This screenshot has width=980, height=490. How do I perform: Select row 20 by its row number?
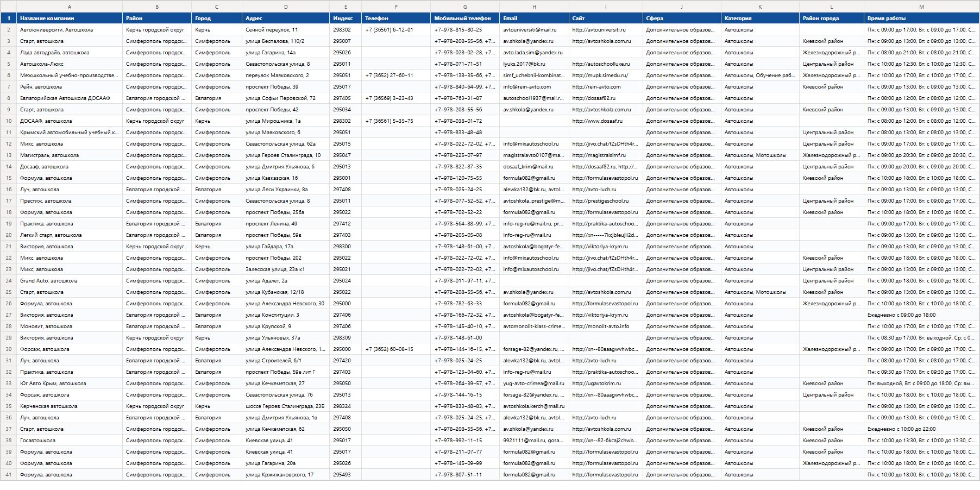[9, 235]
